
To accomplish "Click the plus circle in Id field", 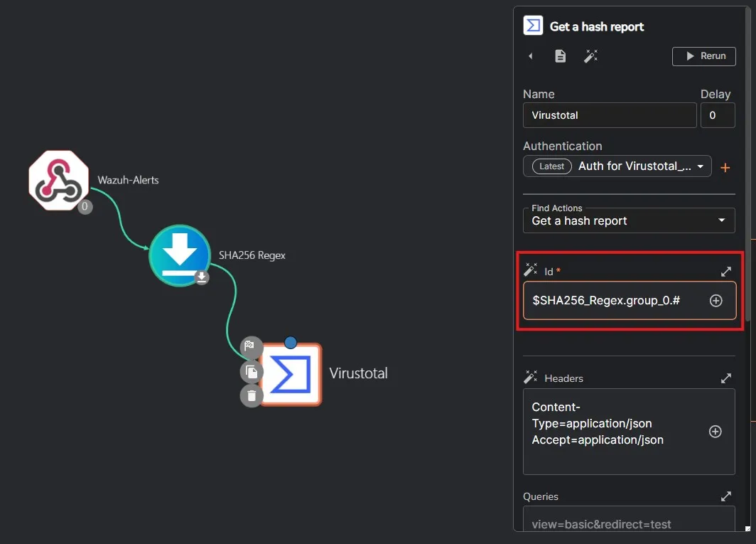I will tap(716, 301).
